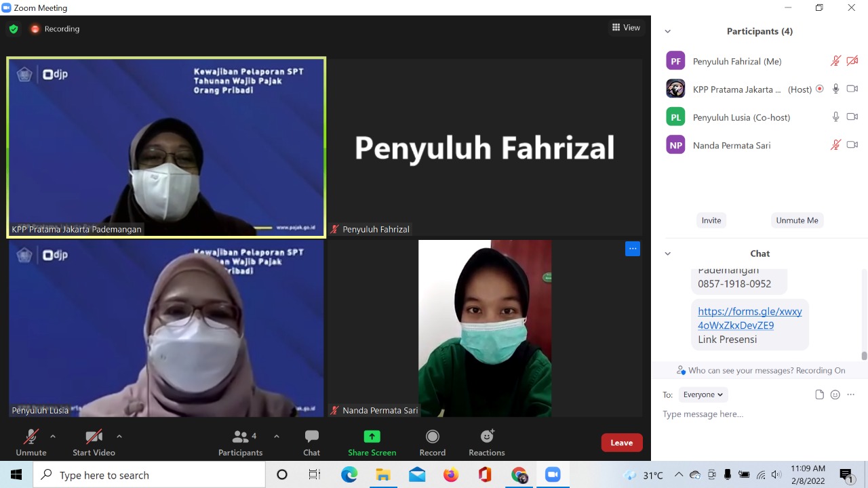Click the Share Screen icon
868x488 pixels.
372,436
